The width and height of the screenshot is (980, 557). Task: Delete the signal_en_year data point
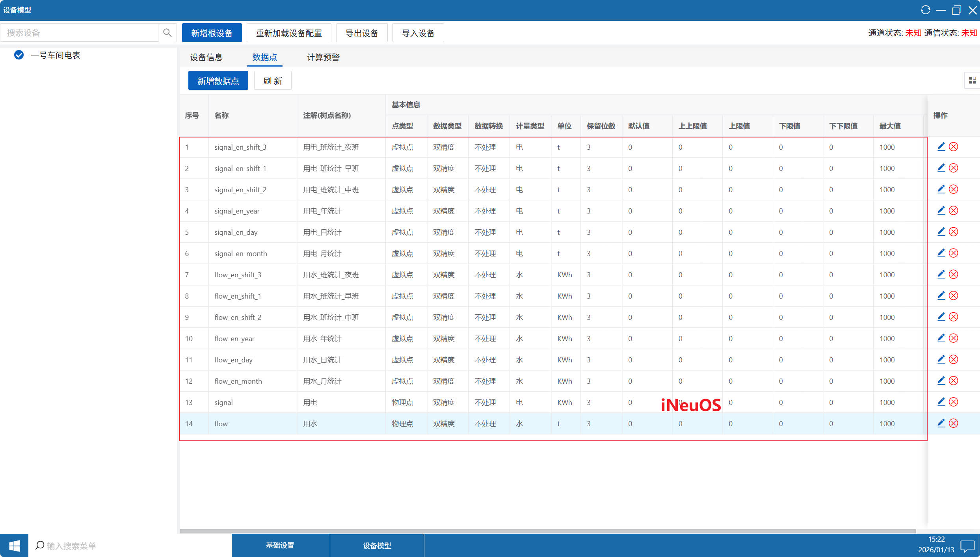coord(953,211)
